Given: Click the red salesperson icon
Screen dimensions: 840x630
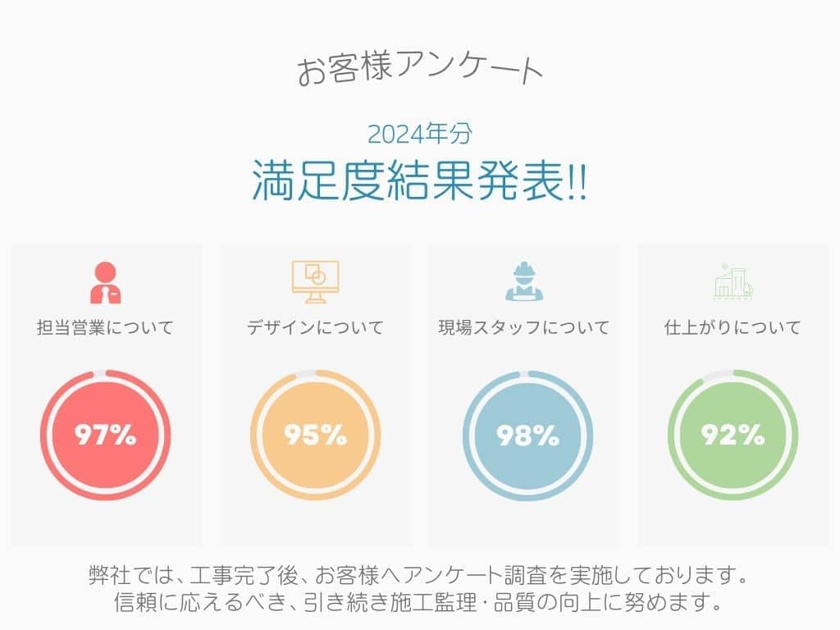Looking at the screenshot, I should [106, 282].
